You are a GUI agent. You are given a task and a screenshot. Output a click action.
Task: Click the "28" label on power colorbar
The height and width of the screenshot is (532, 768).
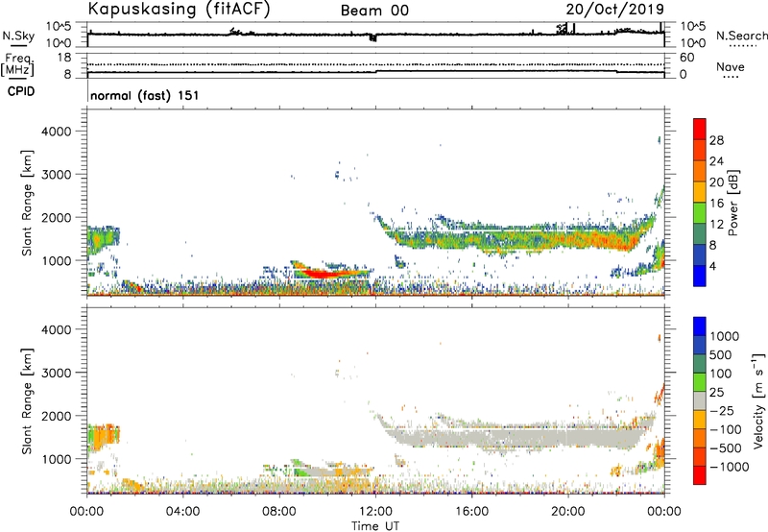coord(716,140)
